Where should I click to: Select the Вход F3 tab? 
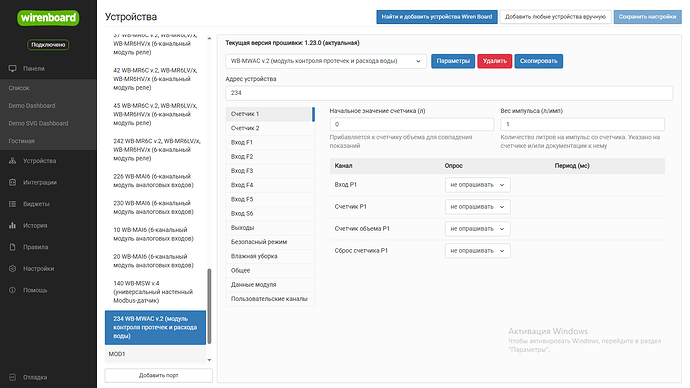coord(270,171)
